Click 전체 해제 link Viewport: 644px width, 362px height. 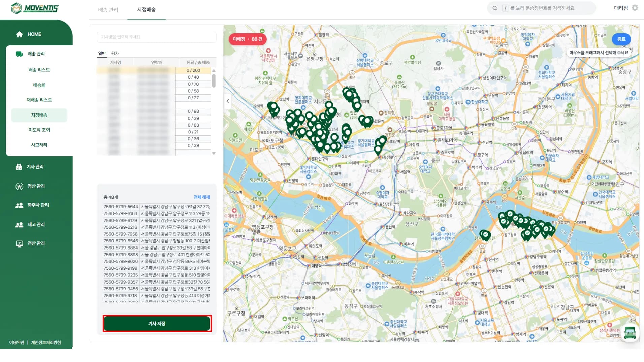pyautogui.click(x=201, y=197)
